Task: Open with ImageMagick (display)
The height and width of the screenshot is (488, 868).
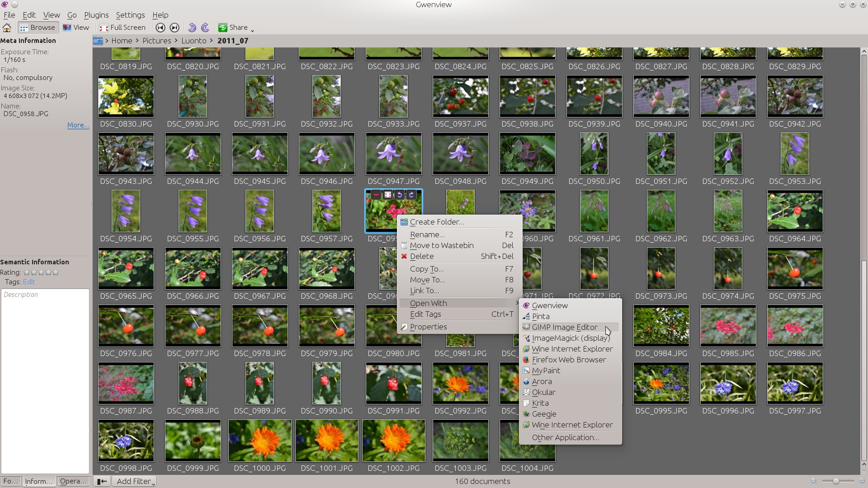Action: (571, 338)
